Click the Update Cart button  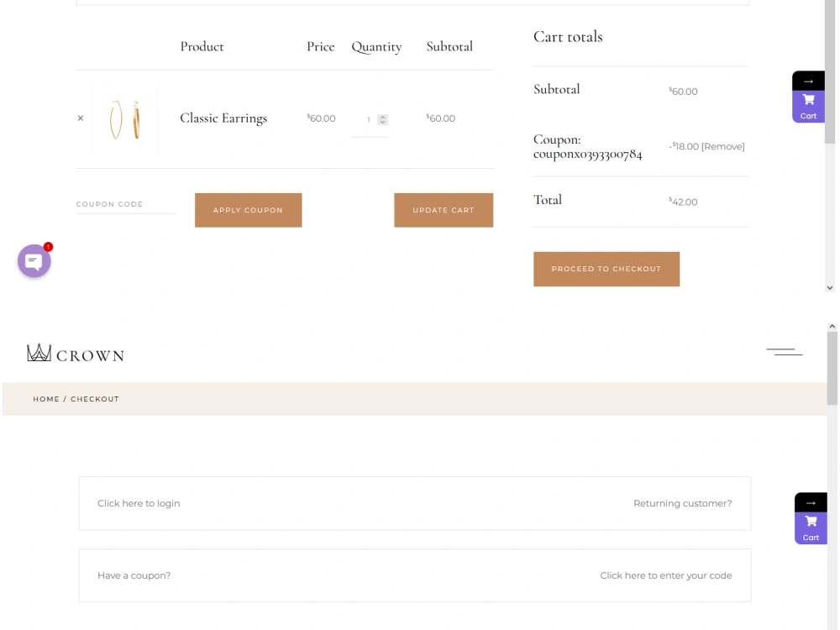coord(444,210)
